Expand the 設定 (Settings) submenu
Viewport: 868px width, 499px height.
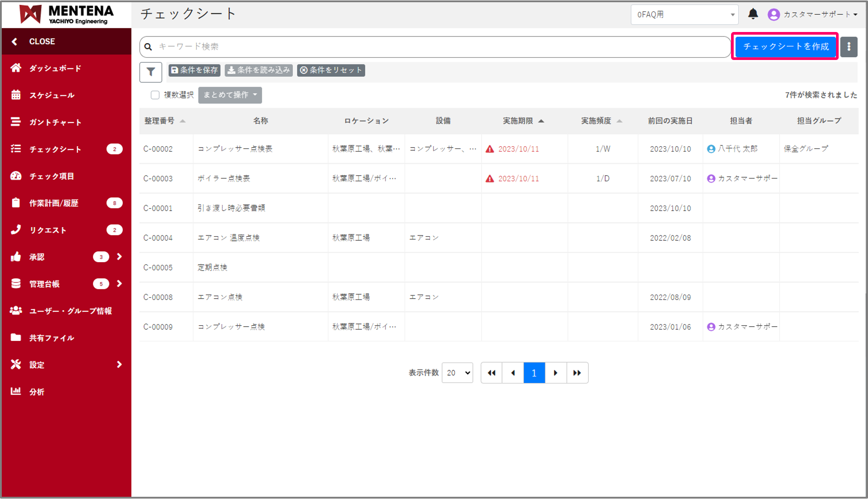(119, 364)
